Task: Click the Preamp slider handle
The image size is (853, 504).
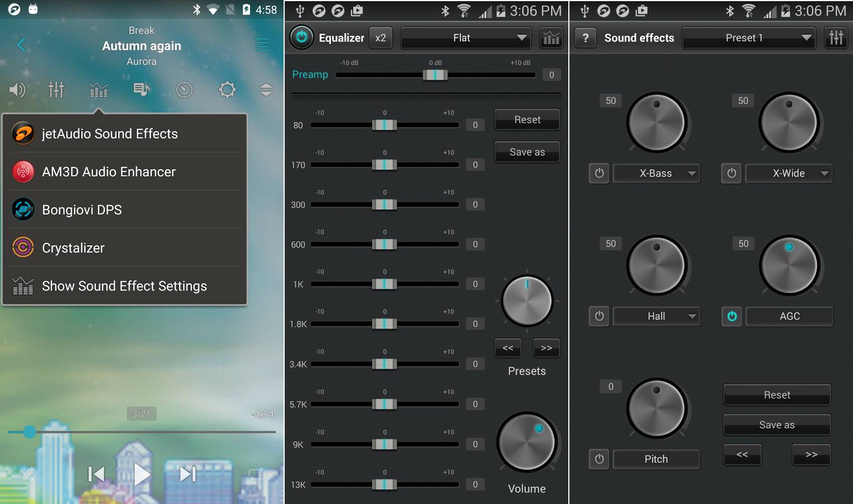Action: pos(435,75)
